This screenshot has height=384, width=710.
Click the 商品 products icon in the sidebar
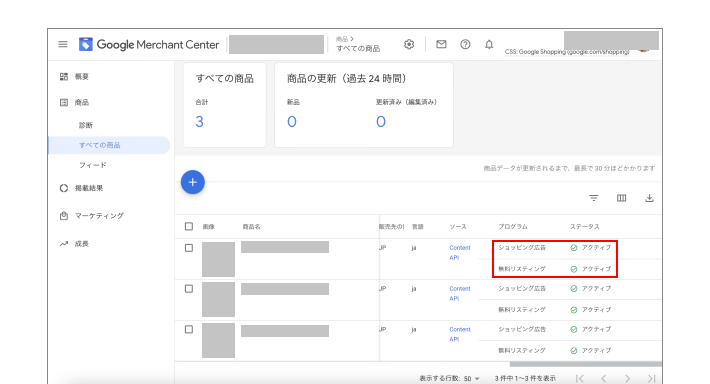click(64, 102)
